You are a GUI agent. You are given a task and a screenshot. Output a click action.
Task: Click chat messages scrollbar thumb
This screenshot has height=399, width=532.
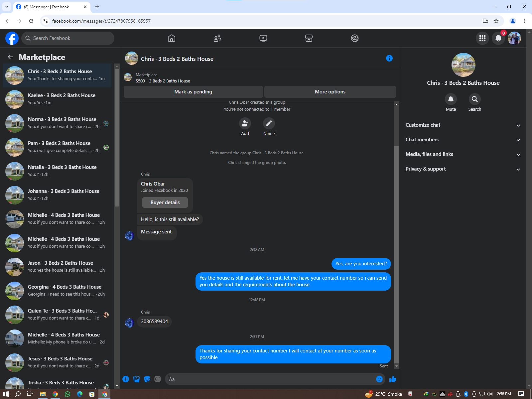[396, 254]
